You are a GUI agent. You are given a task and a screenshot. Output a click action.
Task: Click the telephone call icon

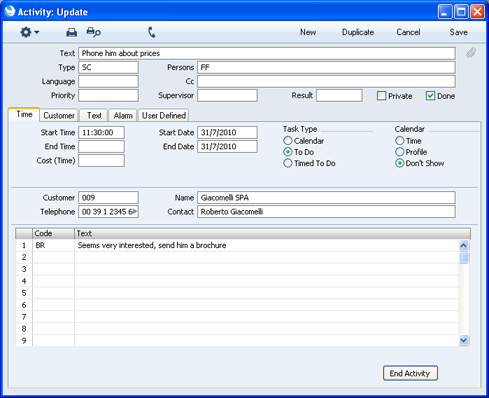152,32
